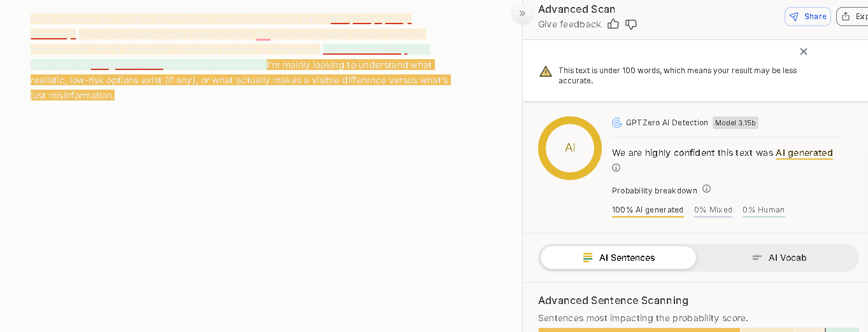Viewport: 868px width, 332px height.
Task: Select the 0% Human breakdown
Action: 764,210
